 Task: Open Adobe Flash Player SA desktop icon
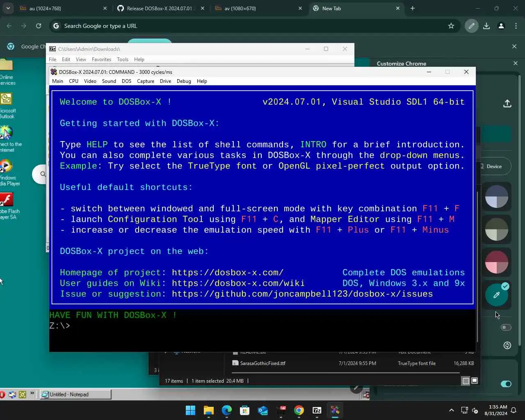(x=7, y=206)
